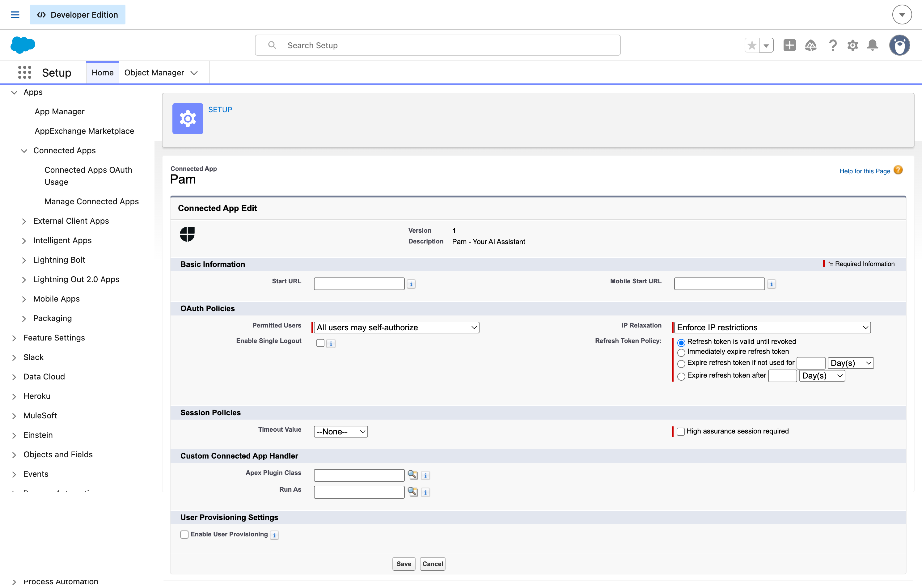Open the Timeout Value dropdown
Image resolution: width=922 pixels, height=588 pixels.
(x=341, y=431)
